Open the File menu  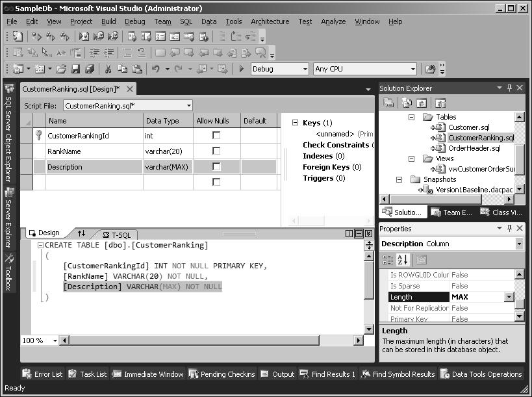coord(12,21)
